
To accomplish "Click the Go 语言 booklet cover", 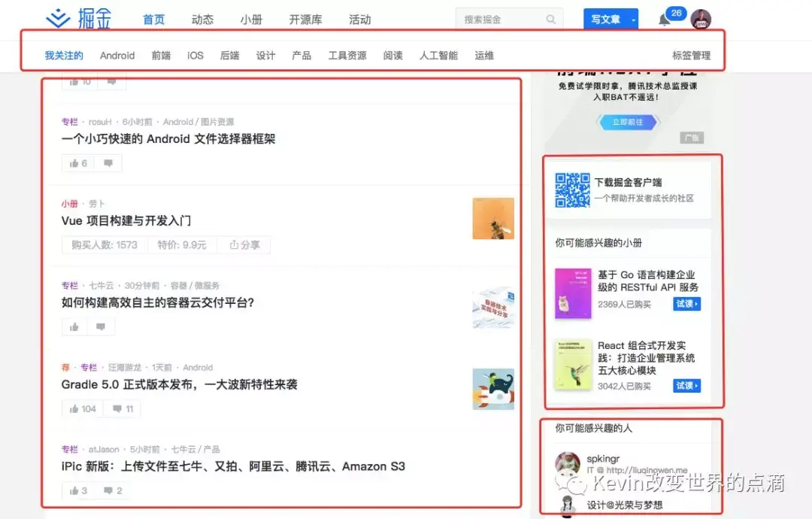I will point(573,293).
